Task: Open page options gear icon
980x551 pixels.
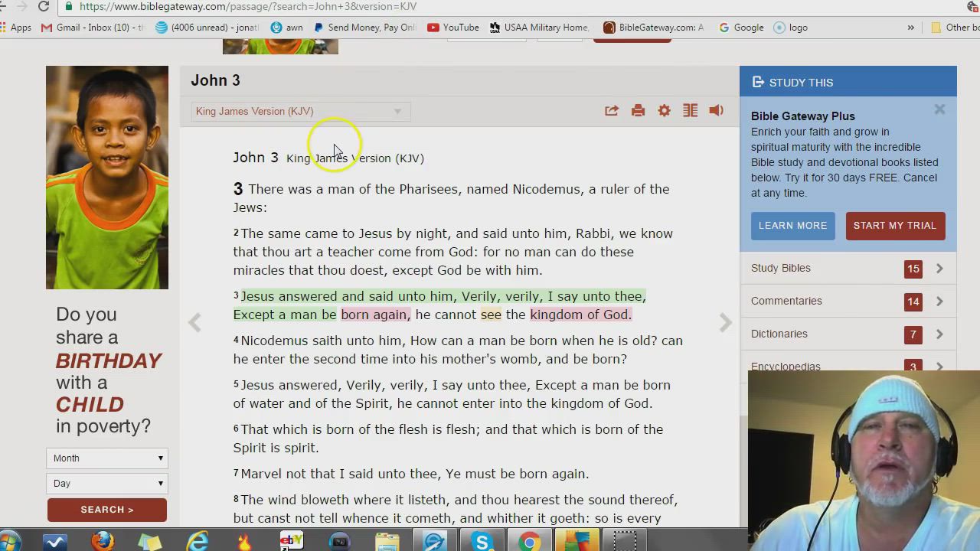Action: coord(664,111)
